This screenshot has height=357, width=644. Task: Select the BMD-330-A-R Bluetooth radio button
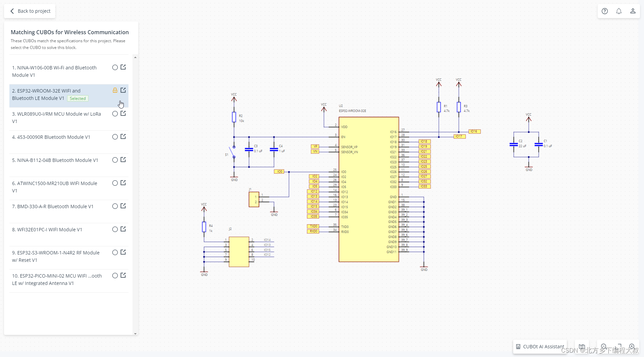[x=115, y=206]
